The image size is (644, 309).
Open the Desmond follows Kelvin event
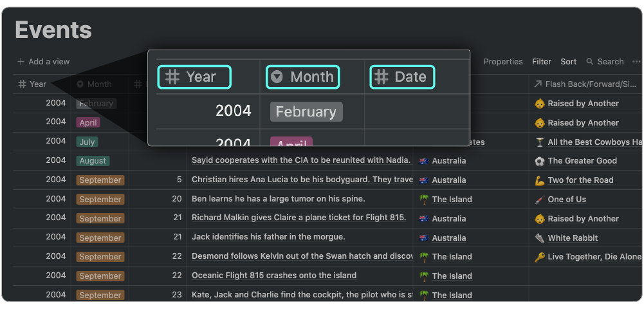(302, 256)
